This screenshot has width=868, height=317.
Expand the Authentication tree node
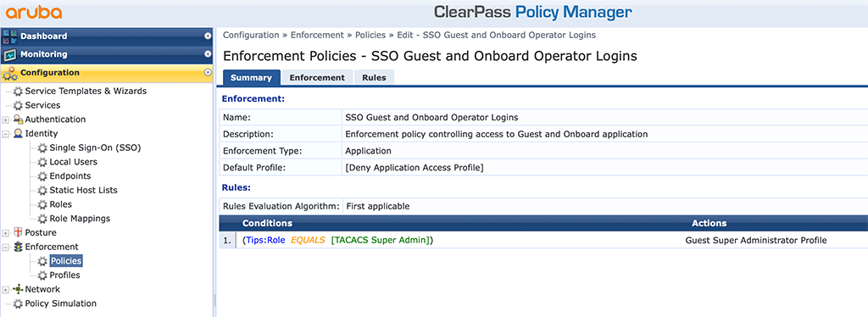point(6,120)
